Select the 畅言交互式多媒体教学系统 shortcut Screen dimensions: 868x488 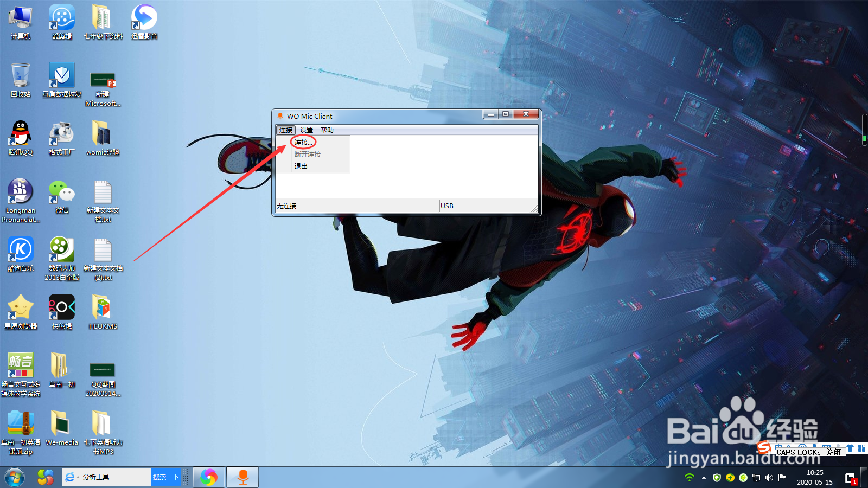click(x=21, y=375)
